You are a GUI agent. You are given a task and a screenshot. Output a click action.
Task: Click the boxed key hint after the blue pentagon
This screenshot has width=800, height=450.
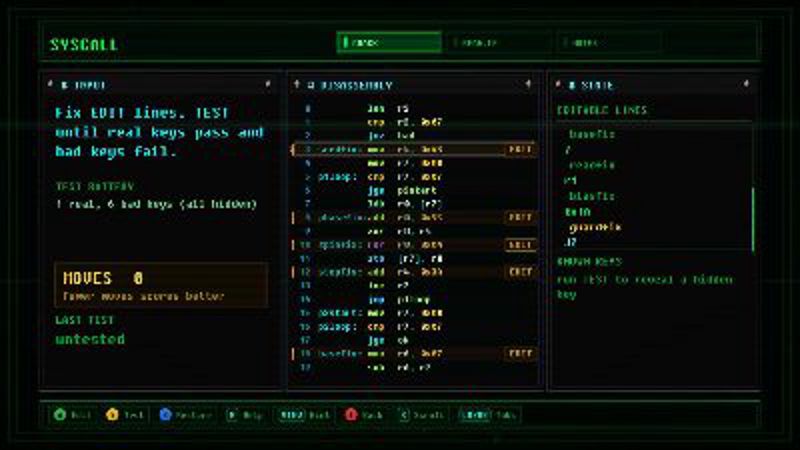[232, 415]
